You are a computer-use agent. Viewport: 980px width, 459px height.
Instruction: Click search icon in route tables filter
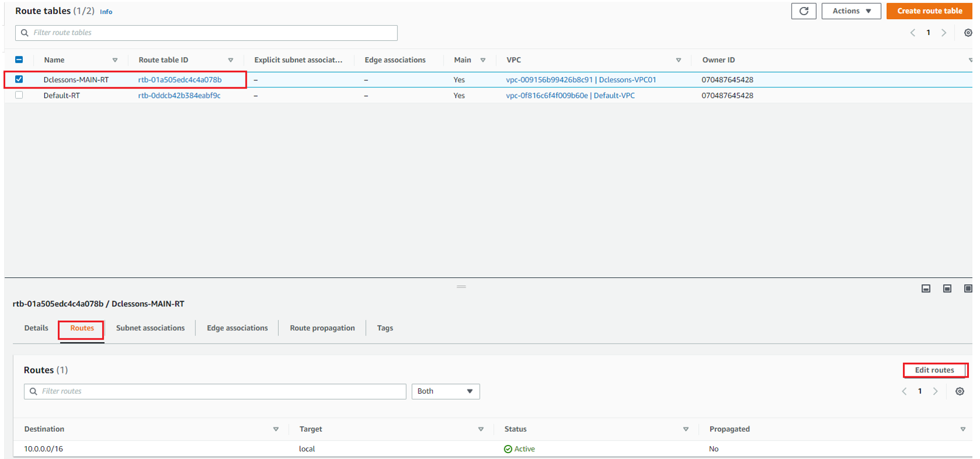click(24, 33)
